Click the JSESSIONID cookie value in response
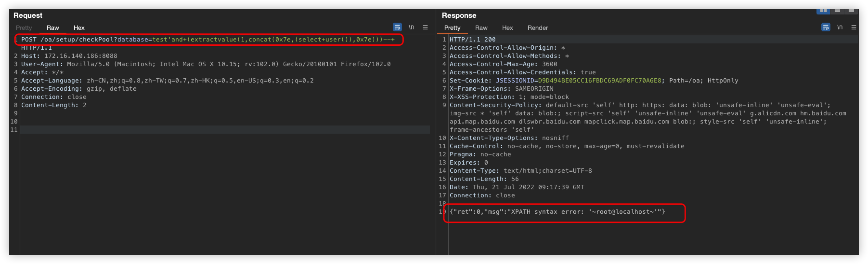The width and height of the screenshot is (868, 264). (599, 81)
